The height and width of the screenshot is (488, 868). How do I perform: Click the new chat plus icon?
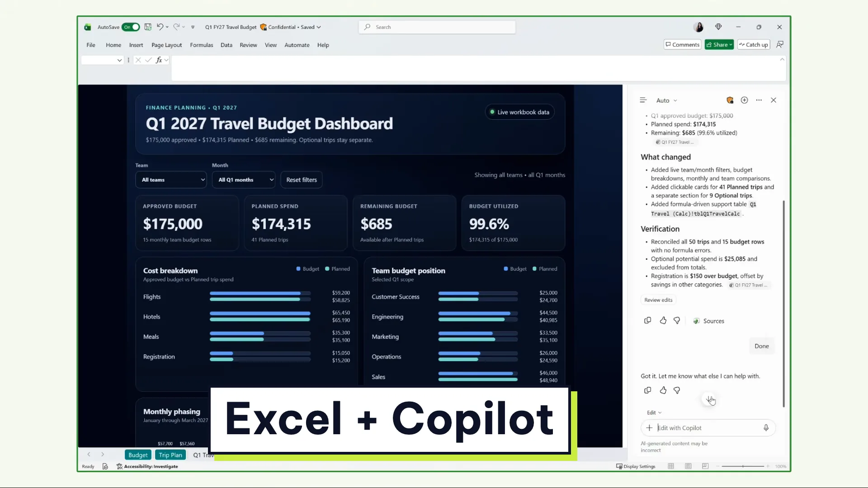[x=744, y=100]
